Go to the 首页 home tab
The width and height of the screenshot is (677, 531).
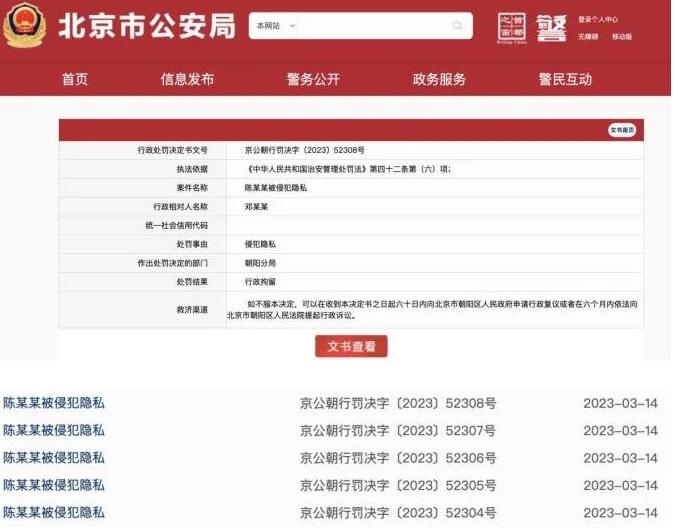[75, 79]
